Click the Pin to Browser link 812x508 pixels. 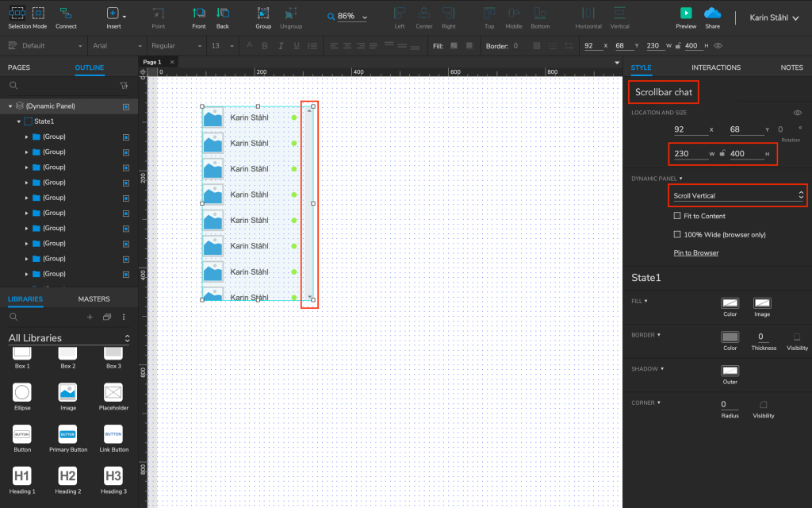pos(695,253)
